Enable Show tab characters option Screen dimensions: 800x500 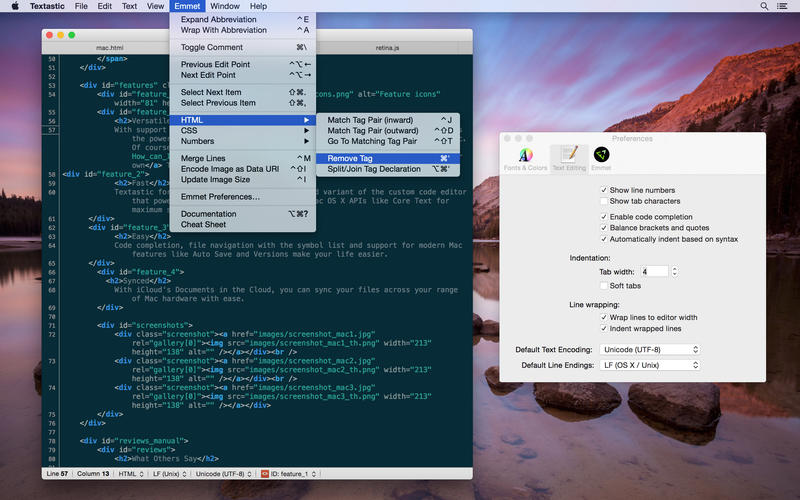click(x=603, y=201)
